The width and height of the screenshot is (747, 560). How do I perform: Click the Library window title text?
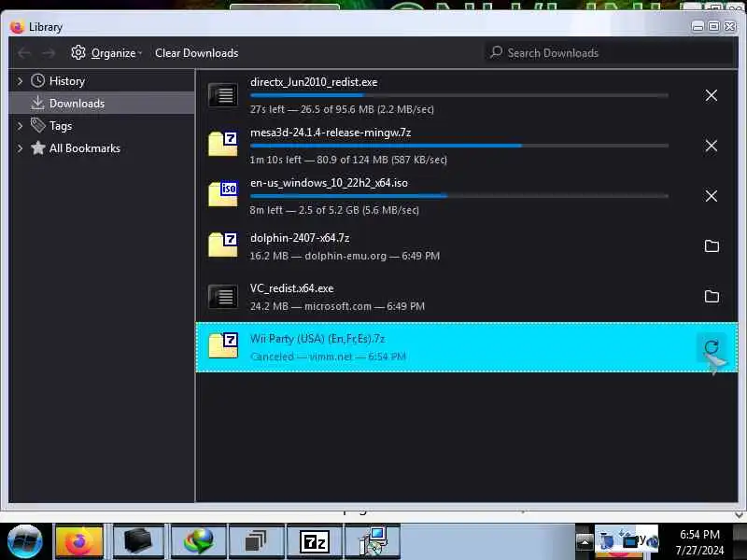45,27
